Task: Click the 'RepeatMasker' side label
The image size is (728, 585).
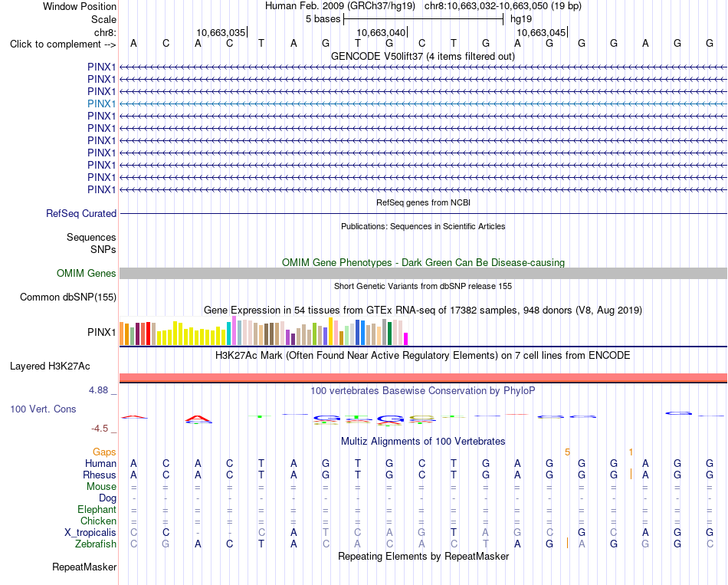Action: [x=84, y=567]
